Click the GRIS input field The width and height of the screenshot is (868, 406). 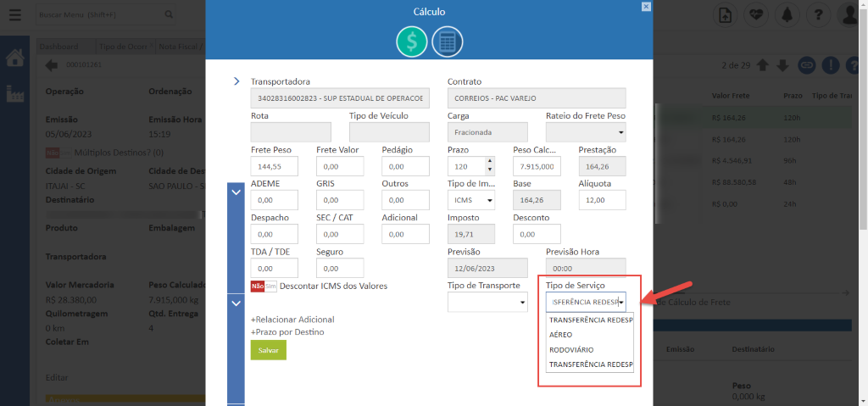pos(340,200)
